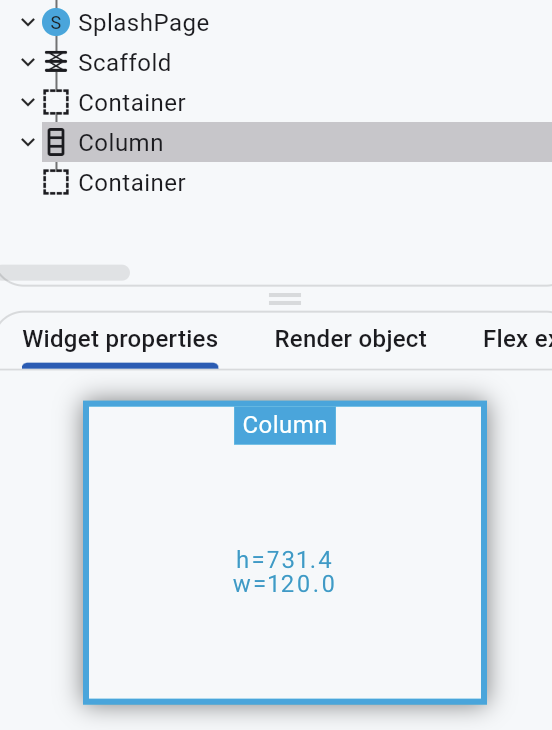This screenshot has width=552, height=730.
Task: Collapse the selected Column node chevron
Action: 28,142
